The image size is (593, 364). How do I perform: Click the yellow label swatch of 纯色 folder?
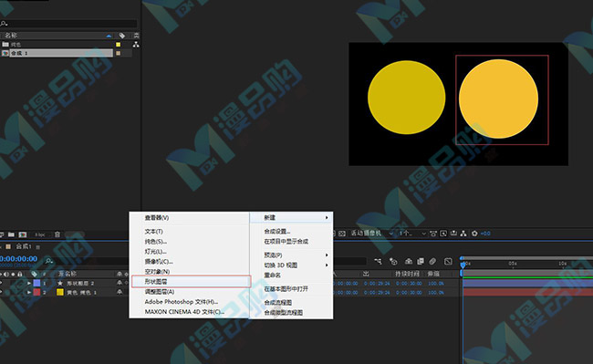point(118,45)
